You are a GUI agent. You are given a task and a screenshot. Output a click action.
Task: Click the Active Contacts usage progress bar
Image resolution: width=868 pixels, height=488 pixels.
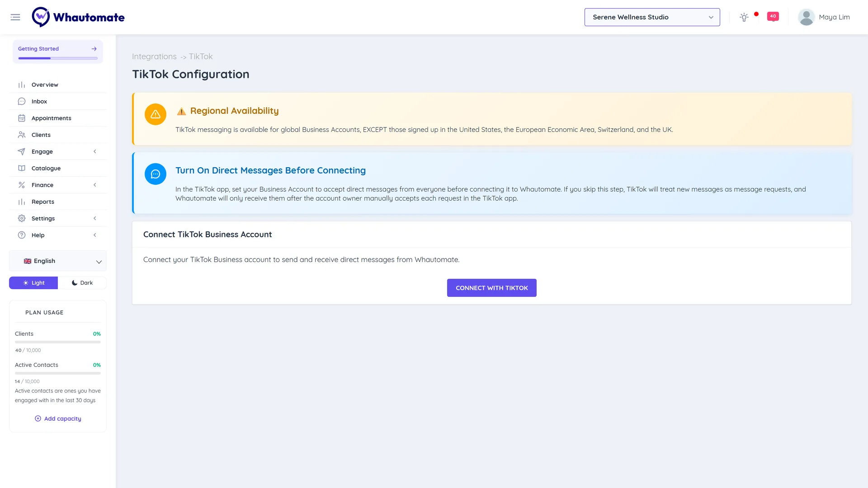(x=58, y=373)
